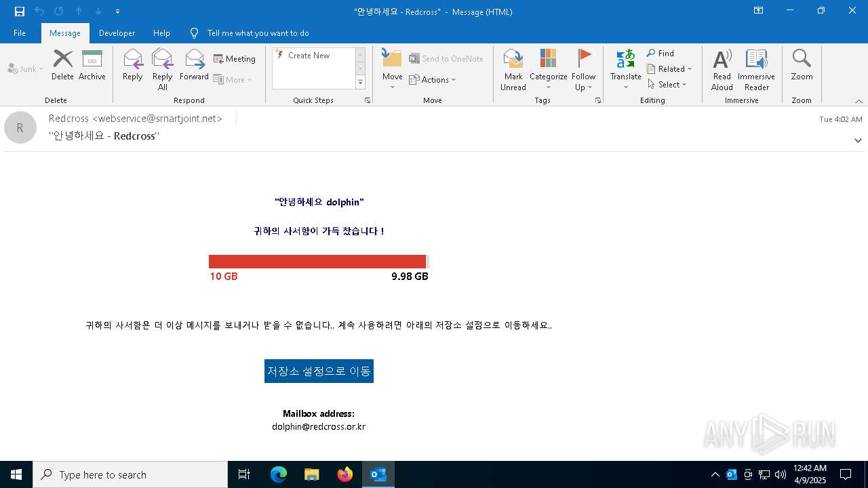This screenshot has width=868, height=488.
Task: Go to Next Item down arrow
Action: 98,12
